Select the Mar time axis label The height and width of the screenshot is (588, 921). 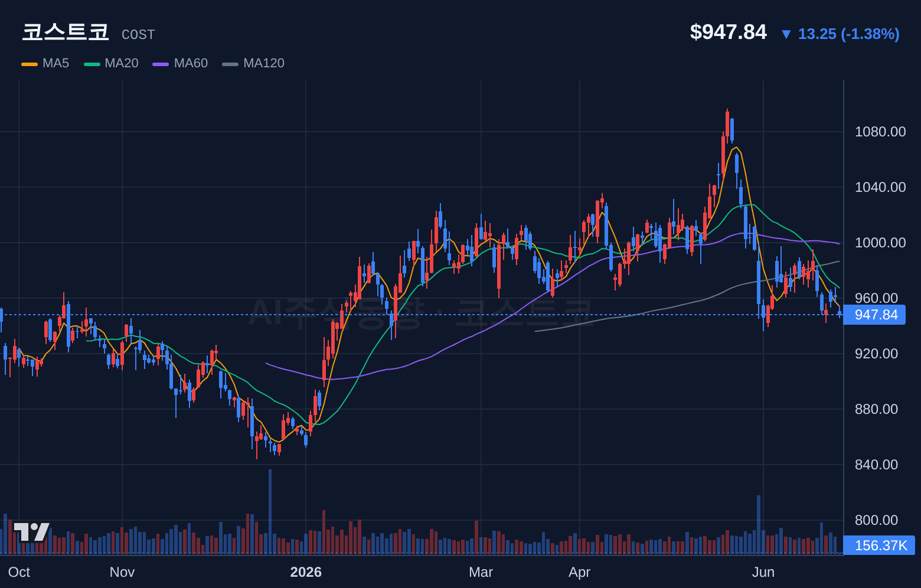tap(481, 572)
